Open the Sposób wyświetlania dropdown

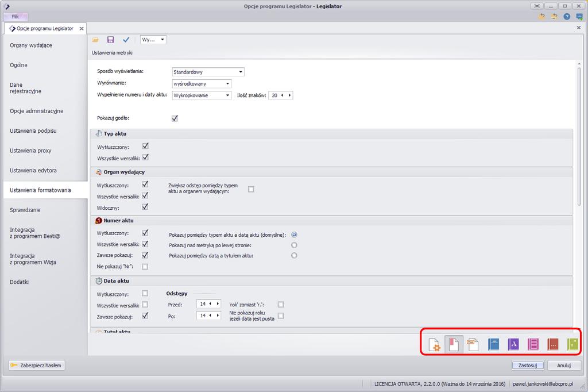tap(208, 72)
